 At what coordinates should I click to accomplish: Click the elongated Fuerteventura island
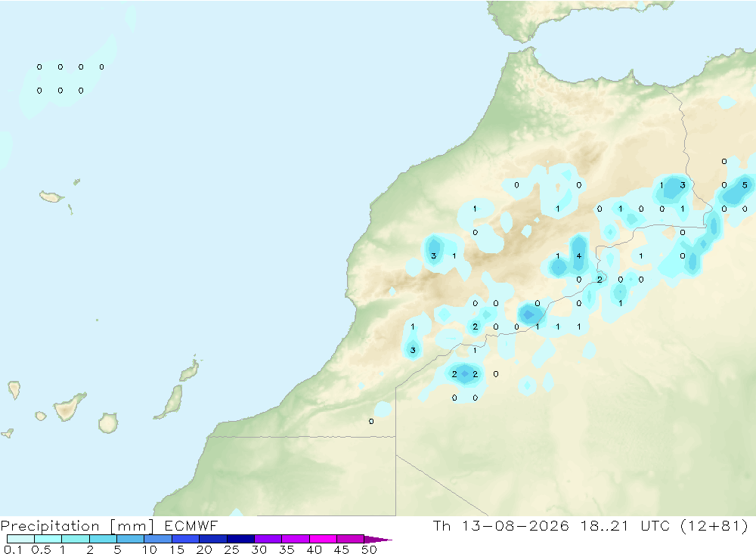171,401
